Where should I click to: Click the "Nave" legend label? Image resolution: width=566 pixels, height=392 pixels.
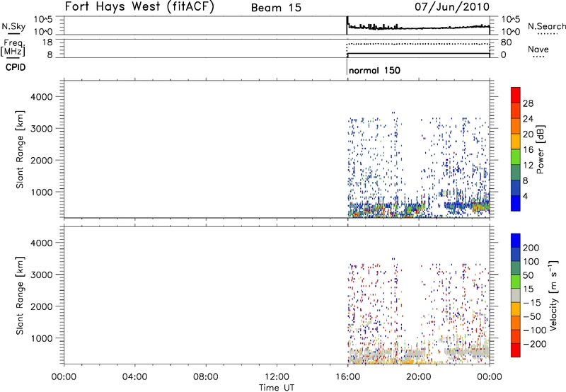pyautogui.click(x=538, y=50)
